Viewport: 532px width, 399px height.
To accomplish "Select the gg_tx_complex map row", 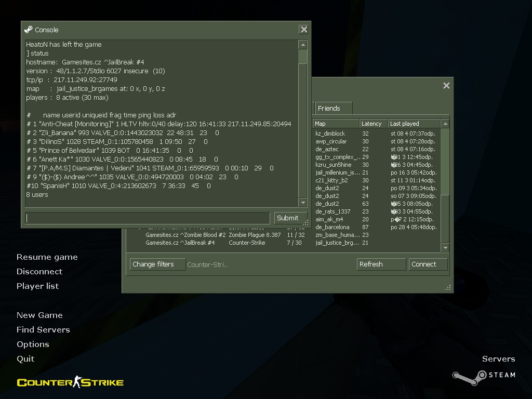I will click(x=377, y=157).
